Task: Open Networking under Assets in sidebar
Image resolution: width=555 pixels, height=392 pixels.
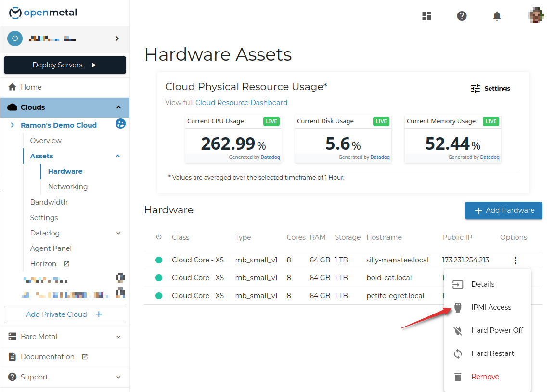Action: click(x=68, y=187)
